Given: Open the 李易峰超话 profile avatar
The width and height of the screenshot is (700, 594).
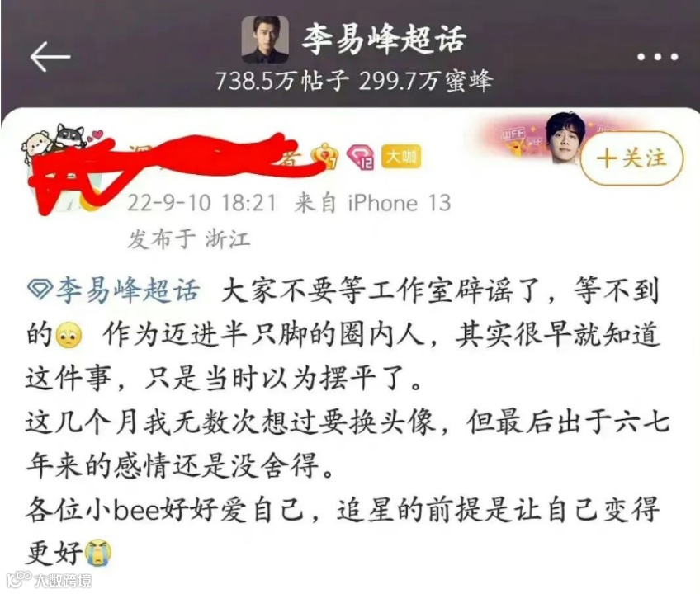Looking at the screenshot, I should click(x=265, y=40).
